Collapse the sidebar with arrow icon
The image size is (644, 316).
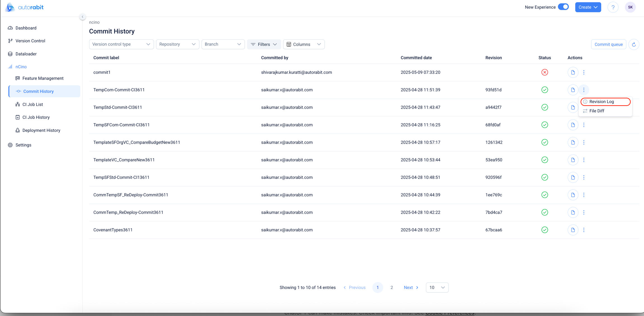(x=82, y=17)
